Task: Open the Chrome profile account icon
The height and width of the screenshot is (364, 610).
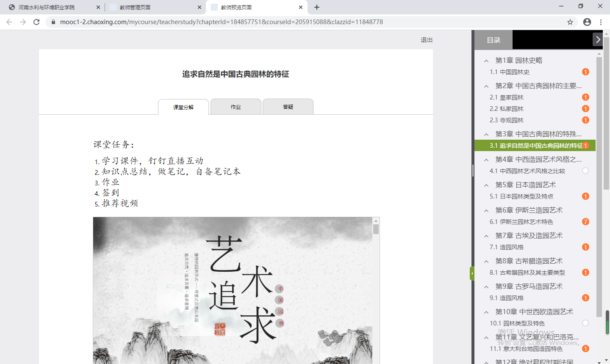Action: [587, 22]
